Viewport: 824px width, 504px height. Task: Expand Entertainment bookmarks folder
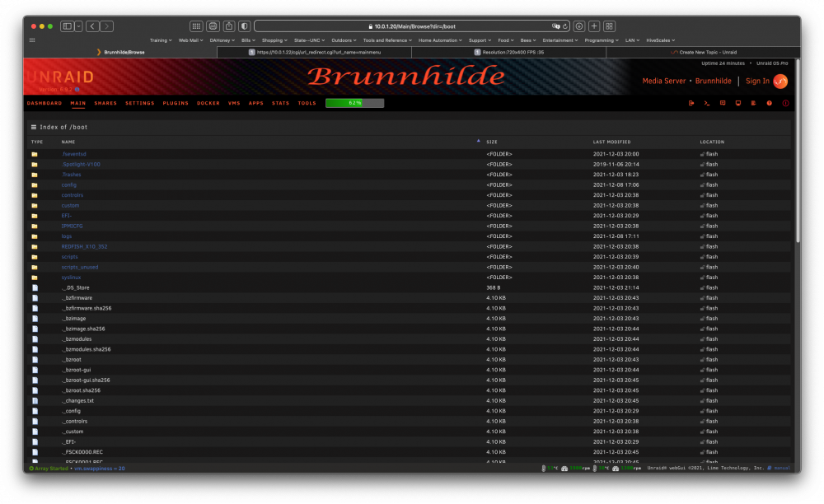pos(560,40)
